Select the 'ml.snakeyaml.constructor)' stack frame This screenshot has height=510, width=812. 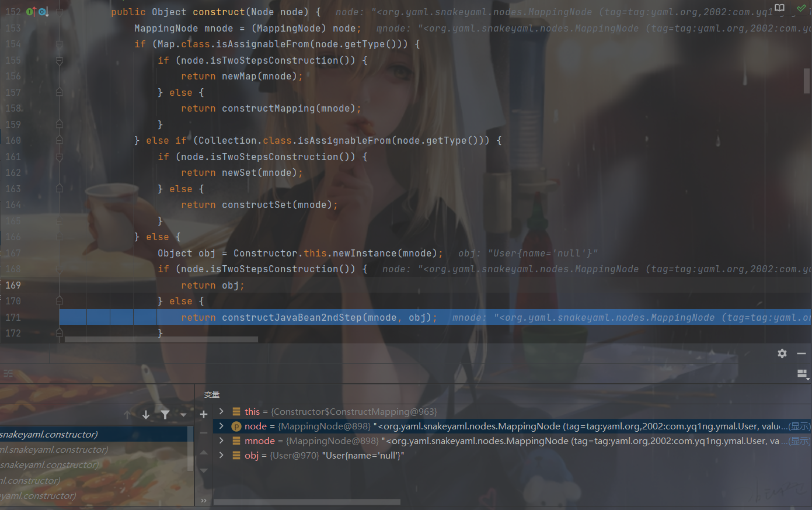(x=93, y=449)
